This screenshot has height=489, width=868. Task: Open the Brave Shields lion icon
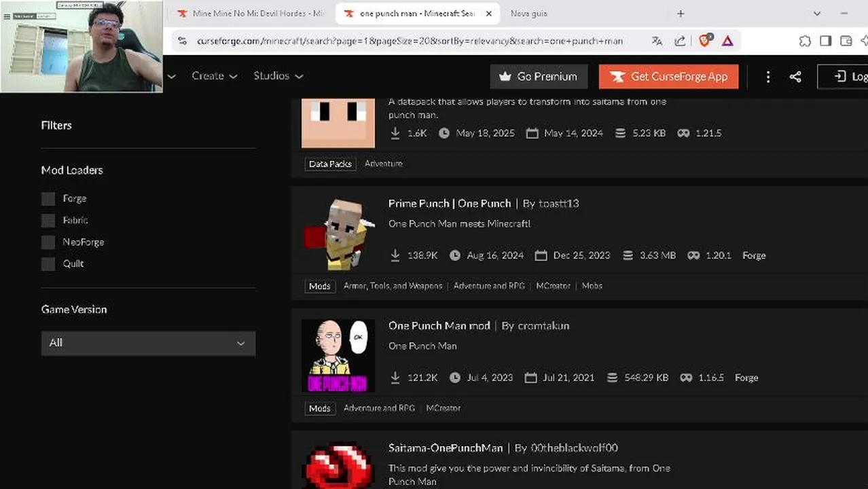coord(705,40)
